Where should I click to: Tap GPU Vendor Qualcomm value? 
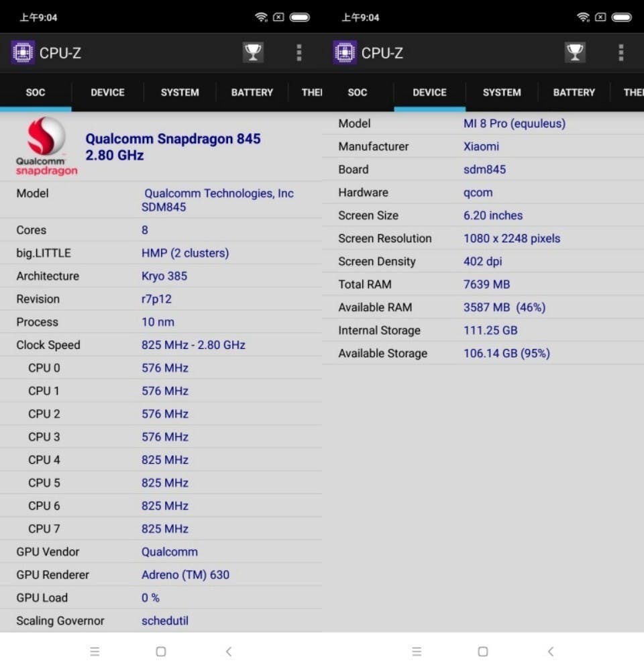[170, 552]
